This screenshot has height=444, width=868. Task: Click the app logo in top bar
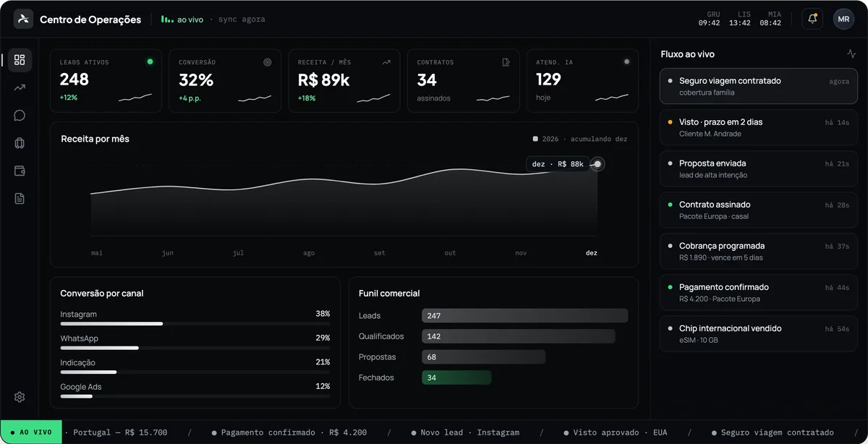[24, 20]
